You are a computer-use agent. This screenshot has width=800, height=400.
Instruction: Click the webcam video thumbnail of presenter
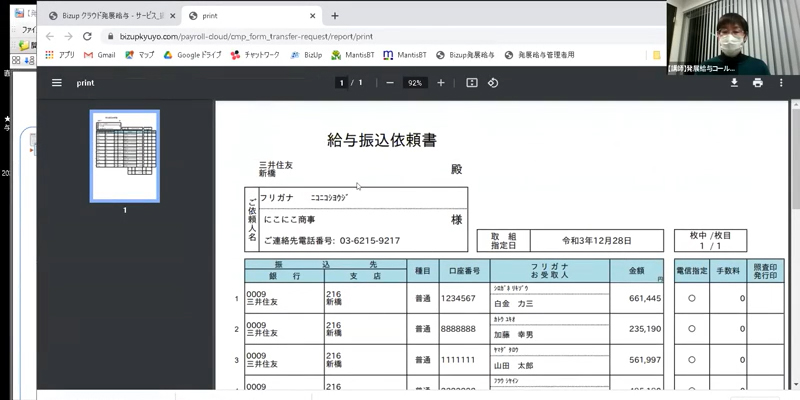(x=733, y=38)
